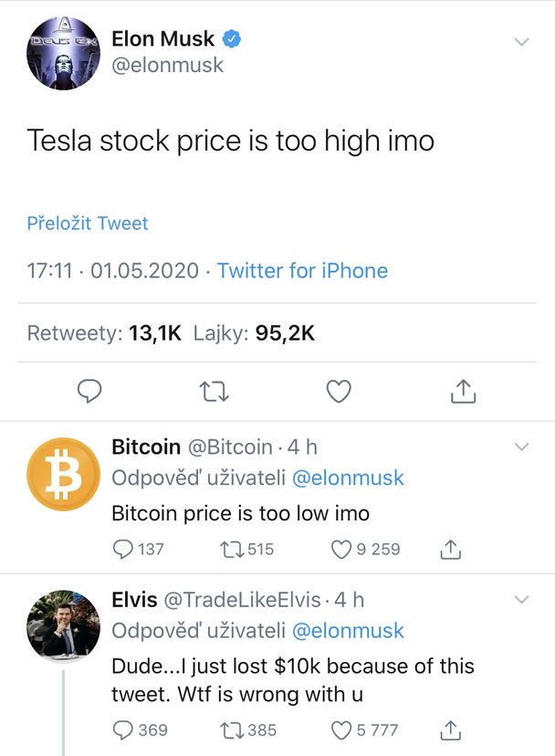Retweet the Tesla stock price tweet
555x756 pixels.
point(215,392)
